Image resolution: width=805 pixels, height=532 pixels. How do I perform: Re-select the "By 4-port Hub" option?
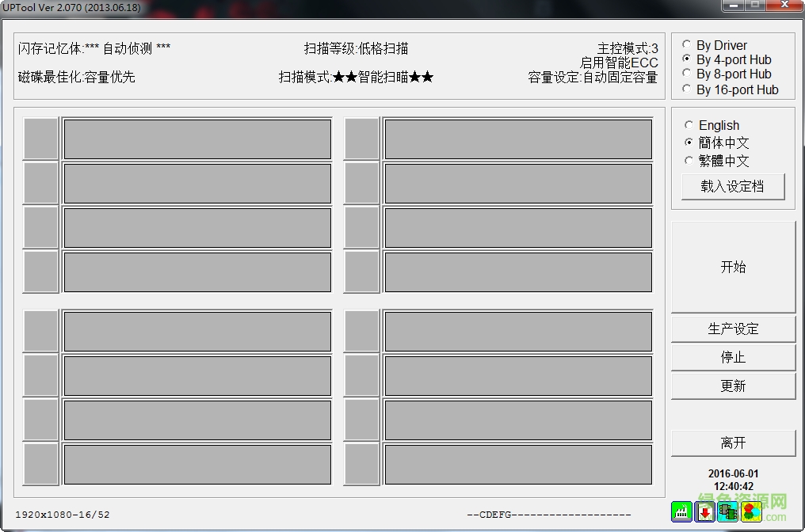[x=686, y=59]
